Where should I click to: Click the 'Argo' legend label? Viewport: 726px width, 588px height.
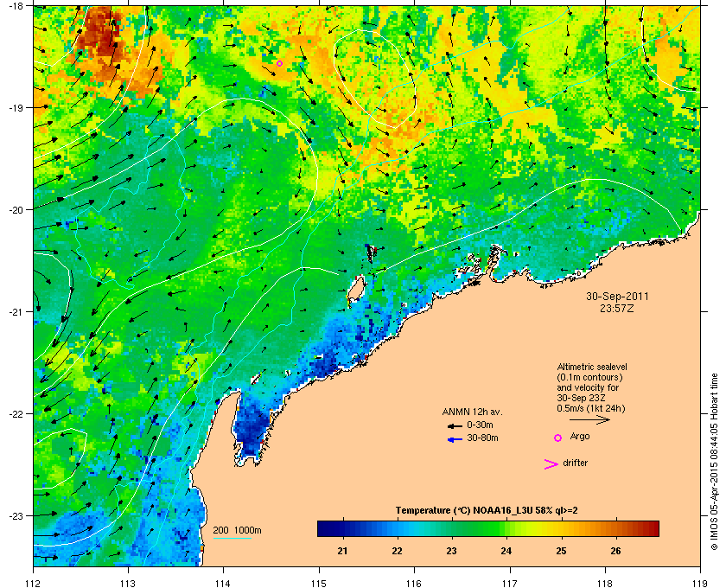[x=580, y=437]
